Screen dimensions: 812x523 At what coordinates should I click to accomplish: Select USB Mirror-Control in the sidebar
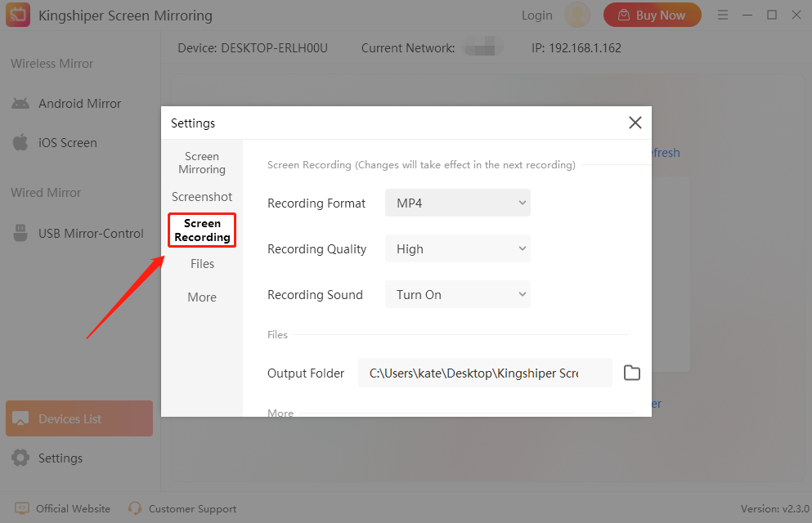(79, 233)
